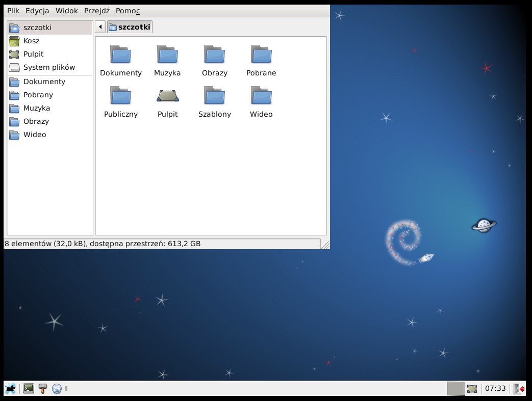
Task: Launch the terminal from the bottom panel
Action: (29, 389)
